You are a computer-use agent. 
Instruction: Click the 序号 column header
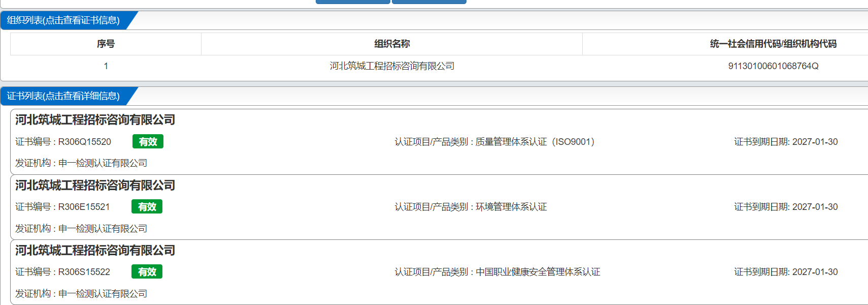[x=106, y=44]
